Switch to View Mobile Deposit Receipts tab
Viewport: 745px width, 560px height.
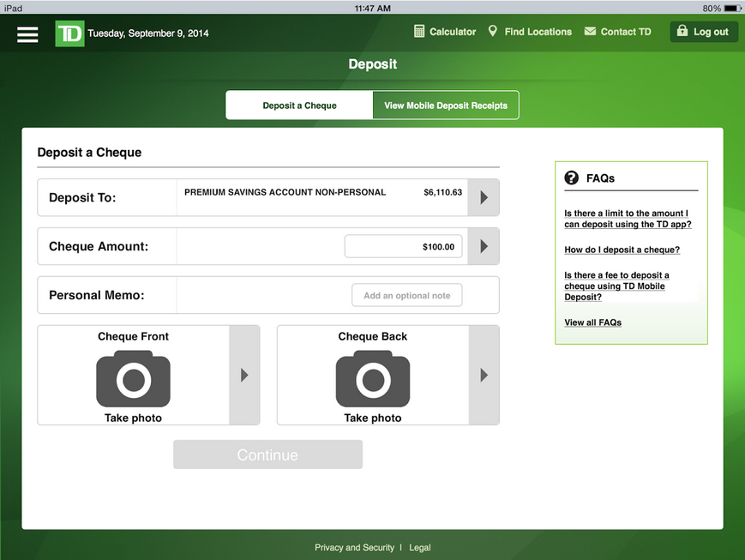(x=446, y=105)
